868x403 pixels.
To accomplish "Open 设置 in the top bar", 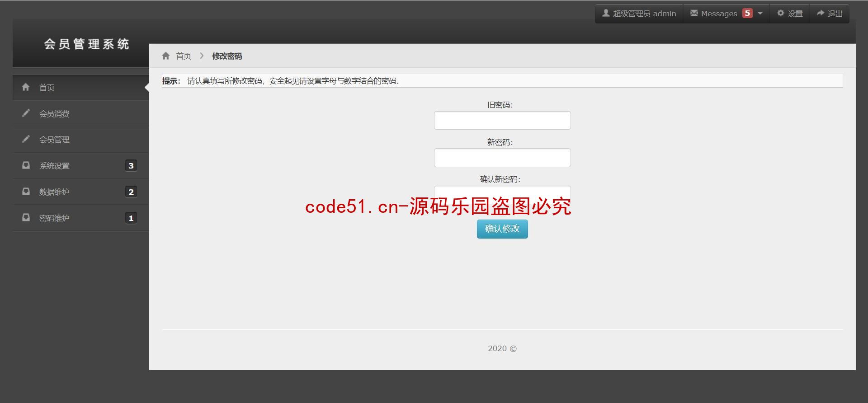I will click(x=790, y=14).
